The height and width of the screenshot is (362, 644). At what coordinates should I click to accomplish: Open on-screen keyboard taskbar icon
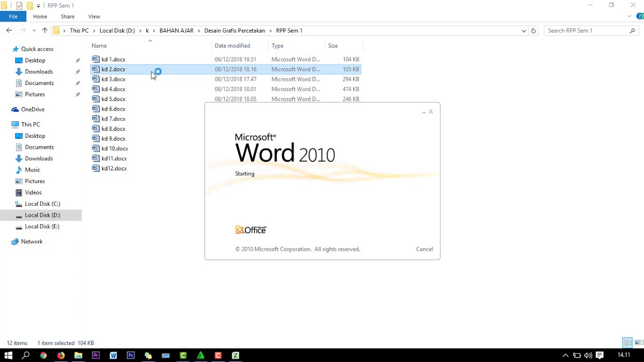pyautogui.click(x=166, y=355)
